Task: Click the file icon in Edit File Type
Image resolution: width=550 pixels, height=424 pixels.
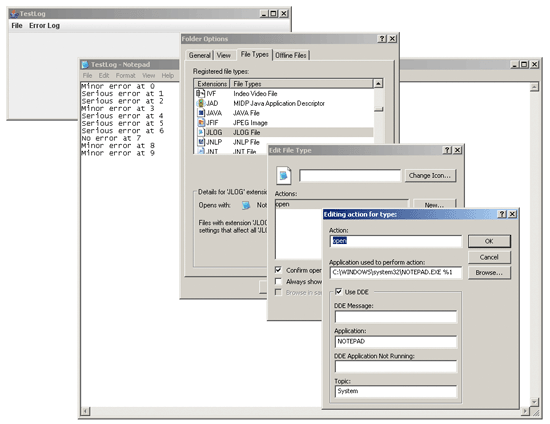Action: click(283, 175)
